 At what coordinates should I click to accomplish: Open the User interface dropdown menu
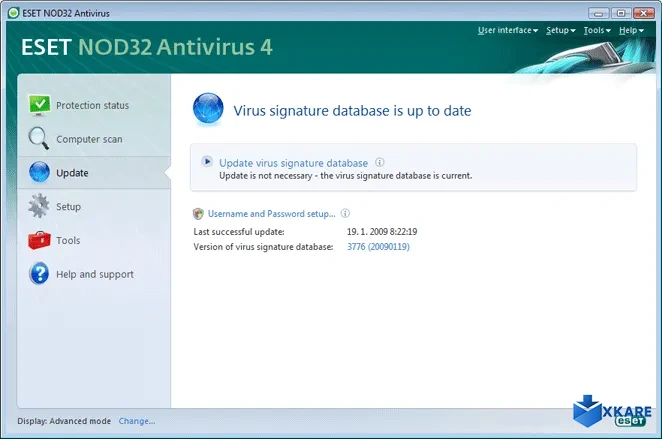[x=508, y=30]
